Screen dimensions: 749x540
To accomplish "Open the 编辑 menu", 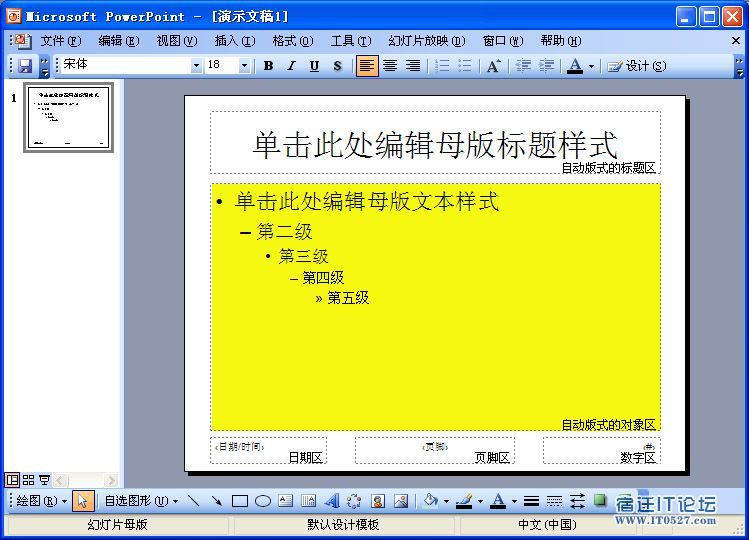I will 118,41.
